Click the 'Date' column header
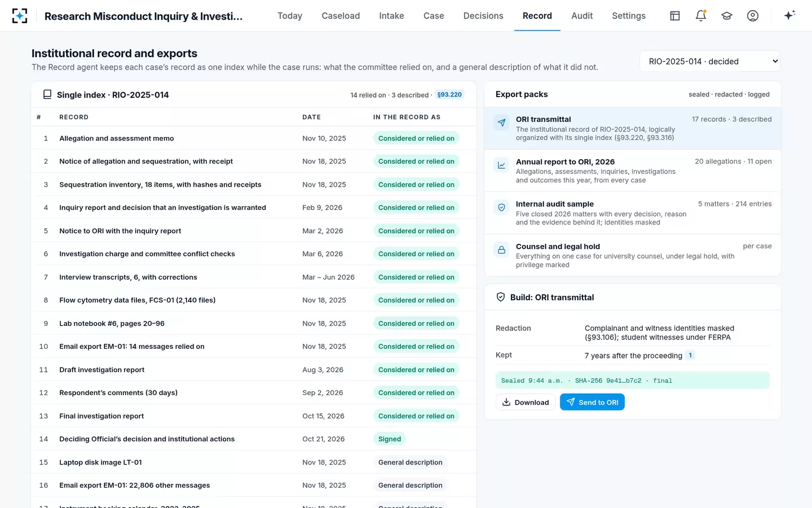The height and width of the screenshot is (508, 812). point(311,117)
